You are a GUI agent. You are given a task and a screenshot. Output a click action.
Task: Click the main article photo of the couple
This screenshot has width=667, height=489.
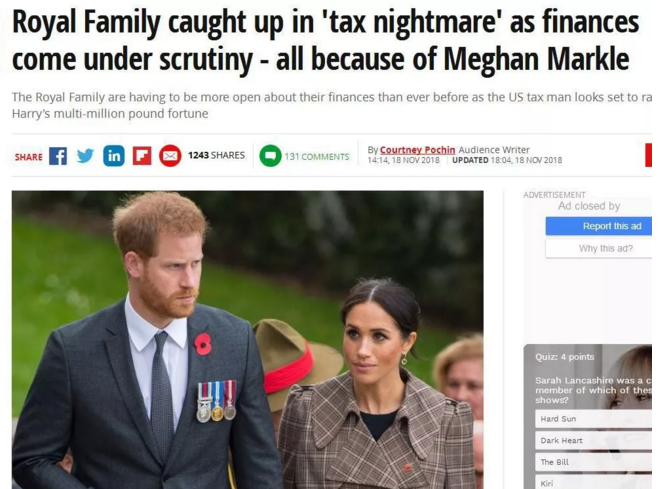click(248, 340)
